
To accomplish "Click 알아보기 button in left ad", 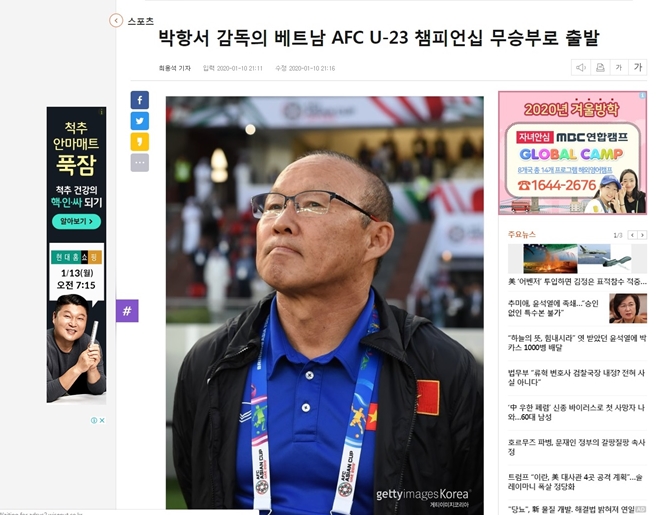I will (x=77, y=221).
